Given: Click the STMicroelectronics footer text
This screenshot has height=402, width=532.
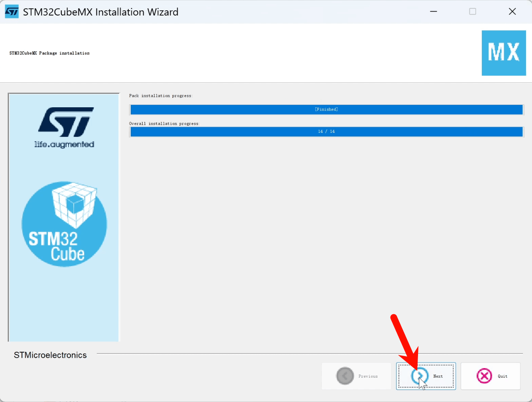Looking at the screenshot, I should tap(50, 355).
